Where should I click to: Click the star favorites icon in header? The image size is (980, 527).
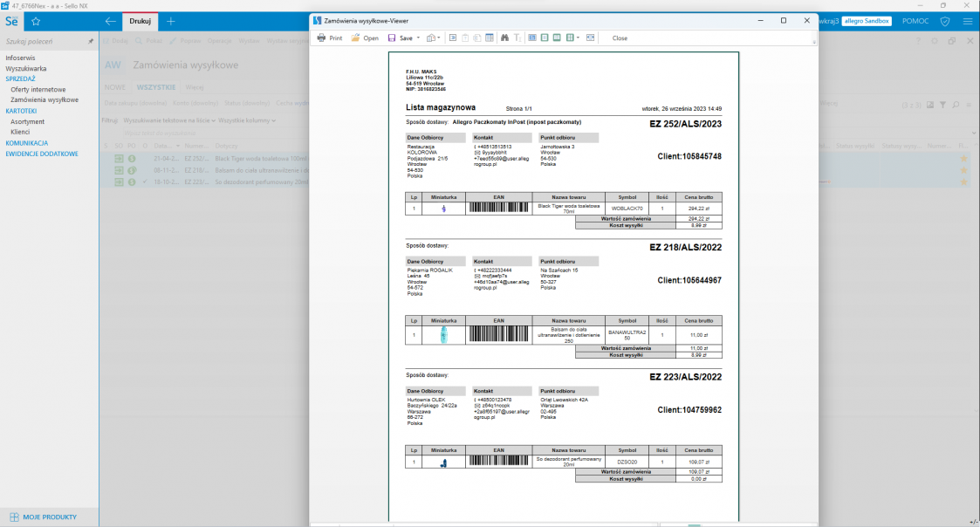(36, 21)
